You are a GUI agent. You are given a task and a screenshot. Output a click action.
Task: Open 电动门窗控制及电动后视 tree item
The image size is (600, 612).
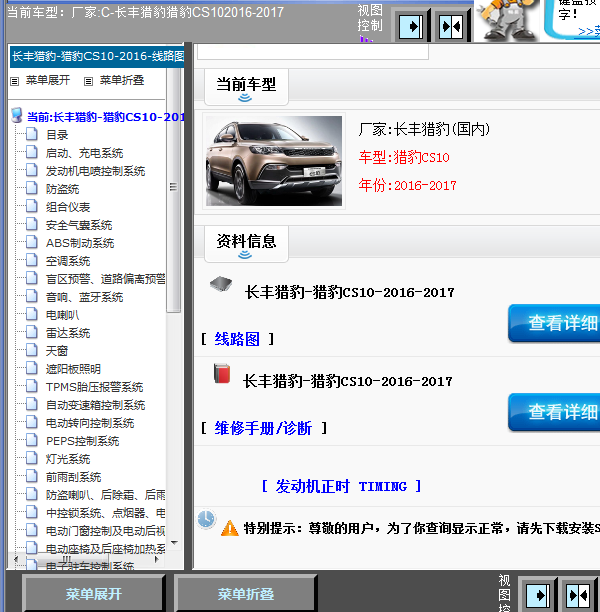[x=105, y=531]
